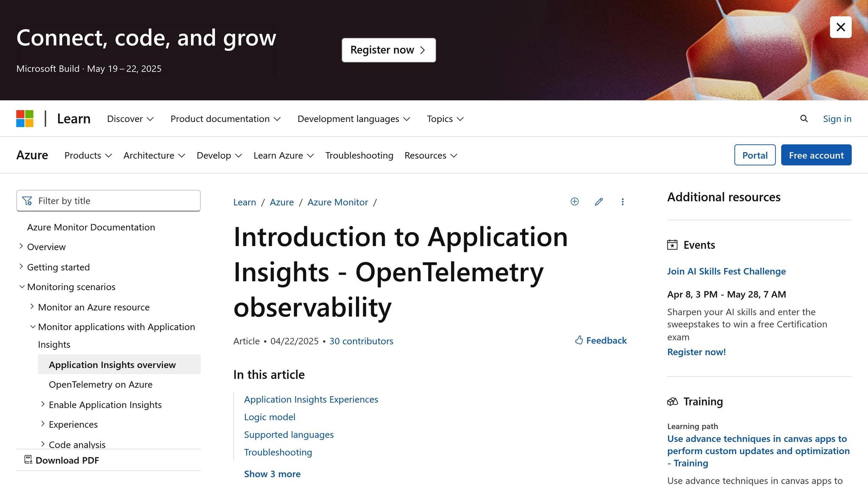Click the add to collection plus icon
The image size is (868, 488).
point(574,202)
